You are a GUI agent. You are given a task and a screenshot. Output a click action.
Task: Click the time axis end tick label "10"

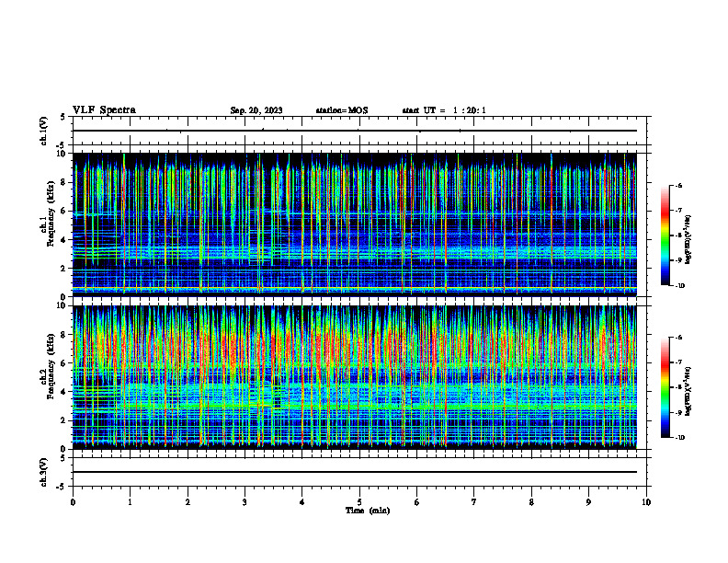coord(646,502)
